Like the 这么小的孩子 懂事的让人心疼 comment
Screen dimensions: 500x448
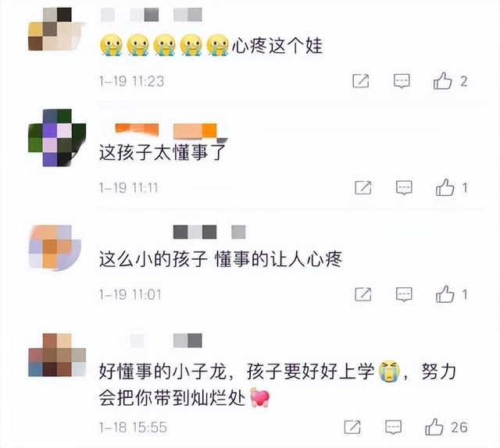[x=445, y=293]
